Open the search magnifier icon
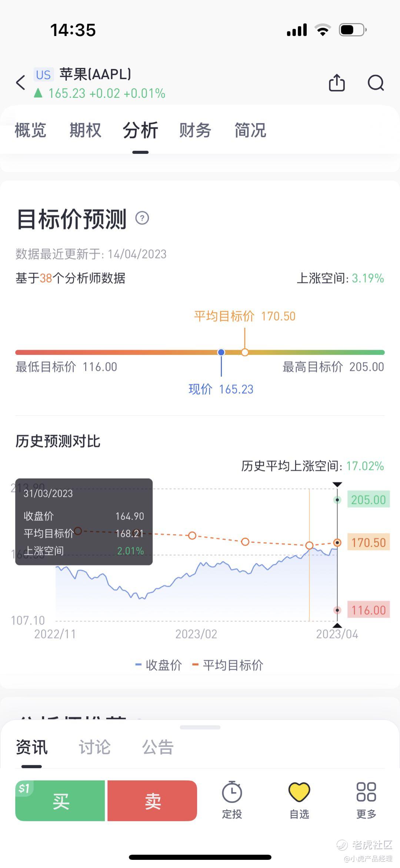Image resolution: width=400 pixels, height=868 pixels. point(376,83)
